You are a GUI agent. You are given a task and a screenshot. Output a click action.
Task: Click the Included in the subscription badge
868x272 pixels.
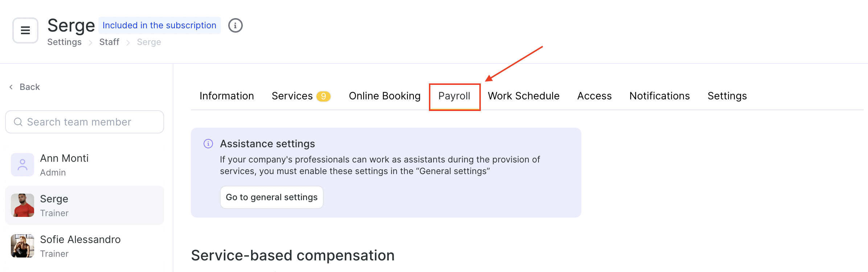coord(159,25)
